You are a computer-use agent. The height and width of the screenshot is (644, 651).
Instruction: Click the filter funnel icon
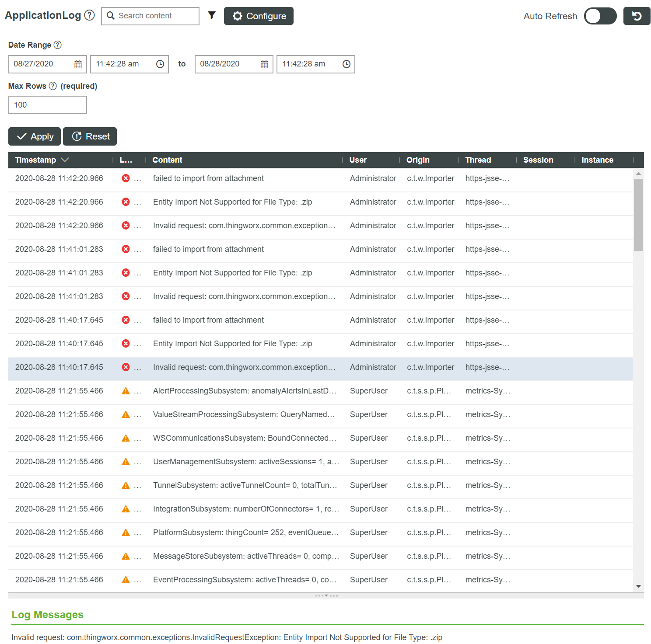click(212, 15)
